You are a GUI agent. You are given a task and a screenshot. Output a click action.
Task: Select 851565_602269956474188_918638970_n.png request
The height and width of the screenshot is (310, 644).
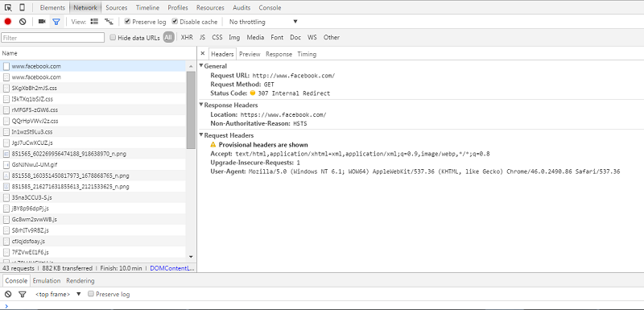pyautogui.click(x=93, y=154)
